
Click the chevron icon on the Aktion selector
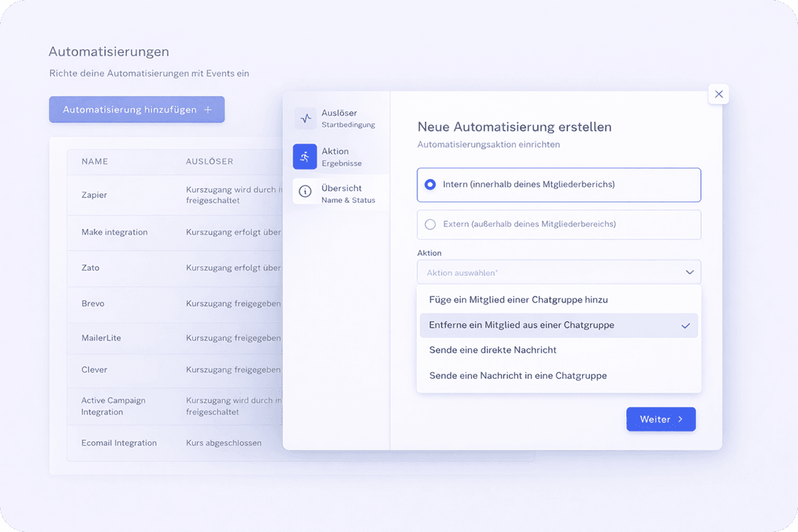(x=690, y=272)
